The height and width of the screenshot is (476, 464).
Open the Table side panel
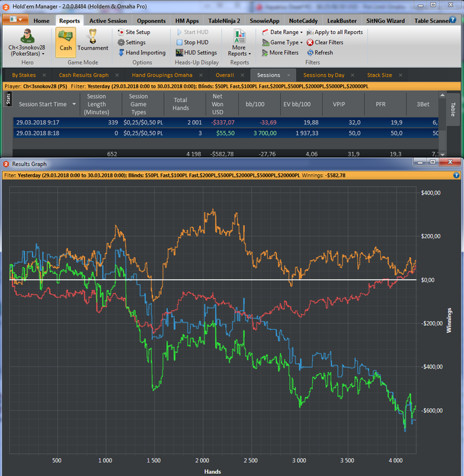click(452, 109)
